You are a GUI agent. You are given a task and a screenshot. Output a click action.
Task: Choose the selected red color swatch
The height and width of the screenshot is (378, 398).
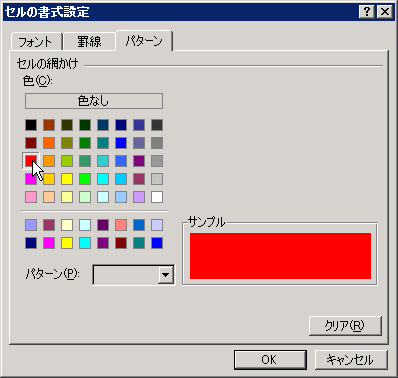click(31, 161)
